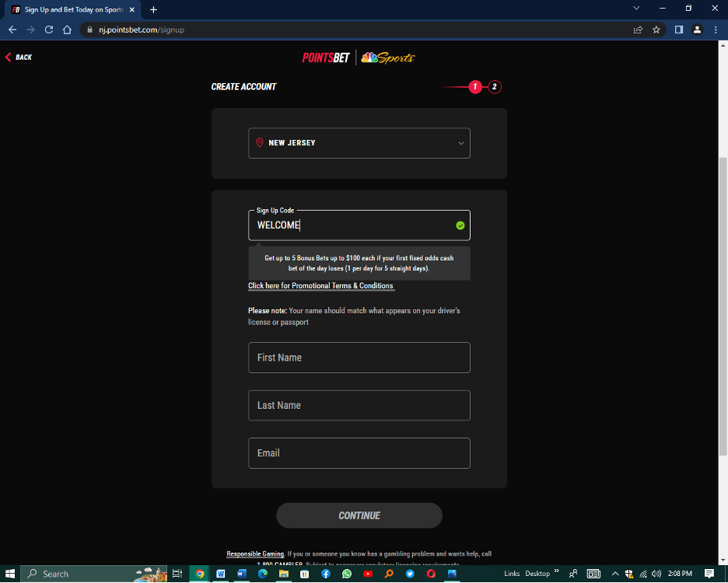
Task: Click the Responsible Gaming link
Action: (x=255, y=554)
